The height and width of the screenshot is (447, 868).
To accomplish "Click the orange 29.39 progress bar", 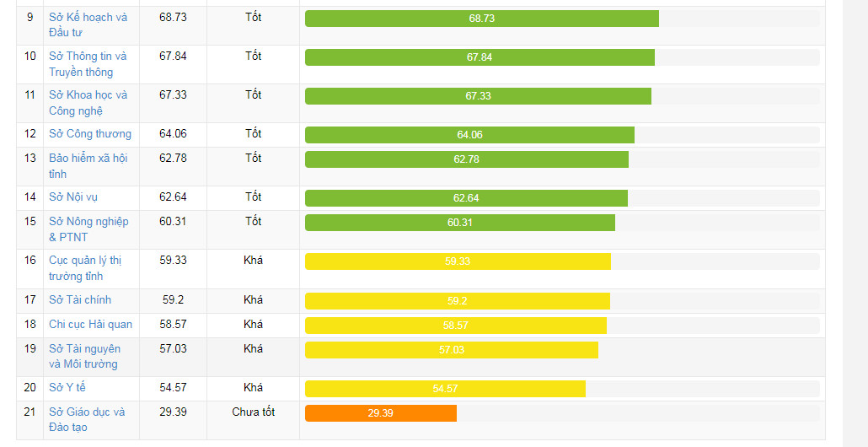I will click(380, 413).
